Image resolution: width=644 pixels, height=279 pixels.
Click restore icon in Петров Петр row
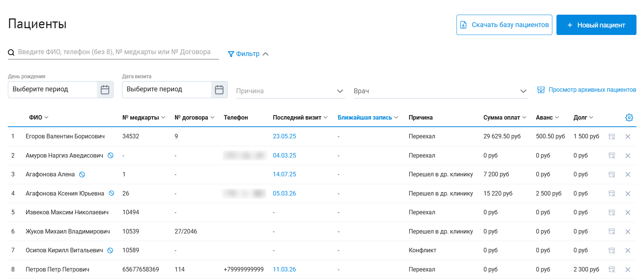[612, 270]
